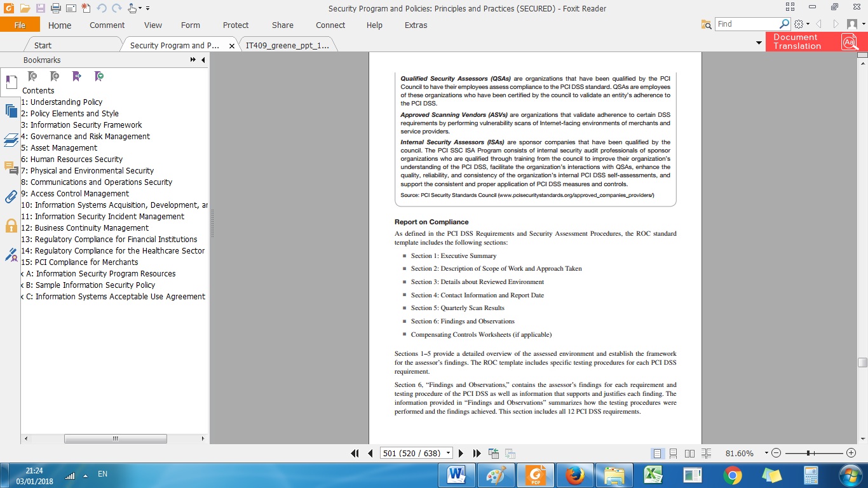Click the zoom slider at the bottom

pyautogui.click(x=808, y=453)
